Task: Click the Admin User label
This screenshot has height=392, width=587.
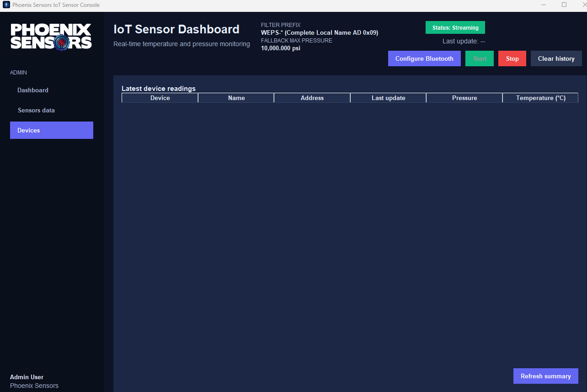Action: (x=27, y=377)
